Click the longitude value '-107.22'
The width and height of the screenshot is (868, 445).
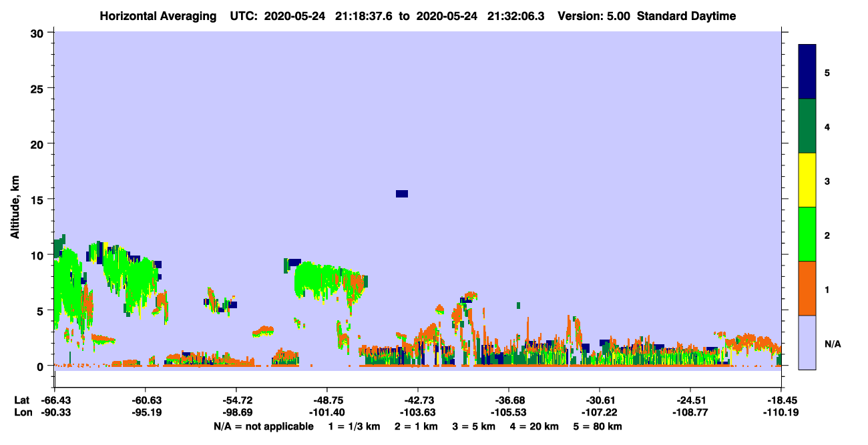tap(600, 413)
